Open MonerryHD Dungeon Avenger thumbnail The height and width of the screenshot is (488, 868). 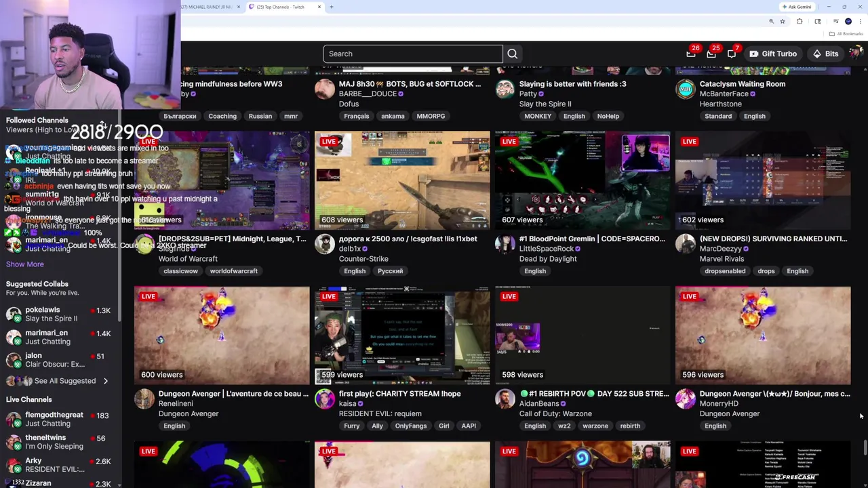coord(763,335)
